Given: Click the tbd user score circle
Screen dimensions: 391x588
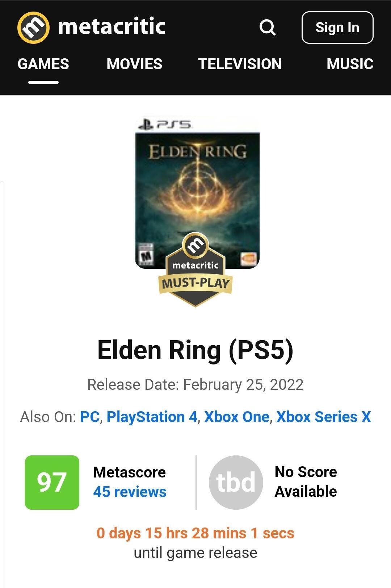Looking at the screenshot, I should click(x=236, y=482).
